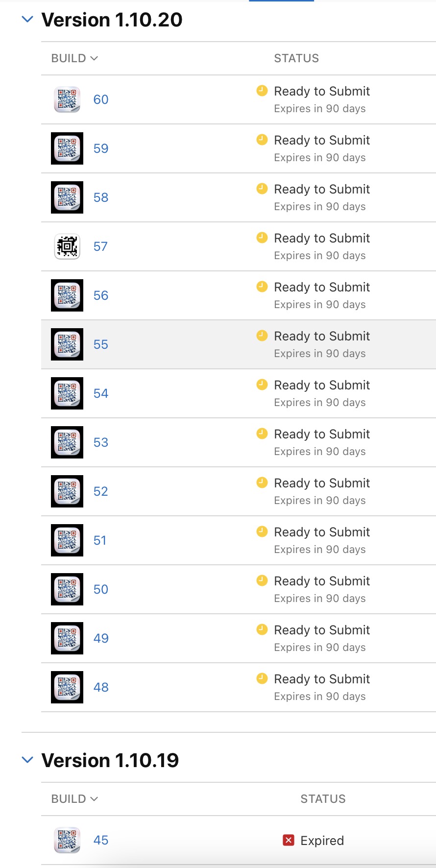The image size is (436, 868).
Task: Click the yellow status icon for build 48
Action: pyautogui.click(x=262, y=678)
